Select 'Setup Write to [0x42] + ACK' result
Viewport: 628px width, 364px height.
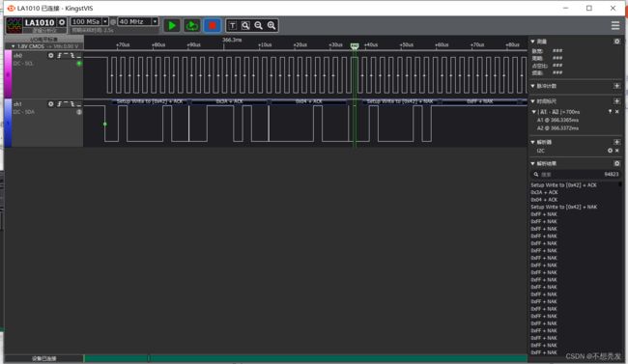pyautogui.click(x=563, y=185)
